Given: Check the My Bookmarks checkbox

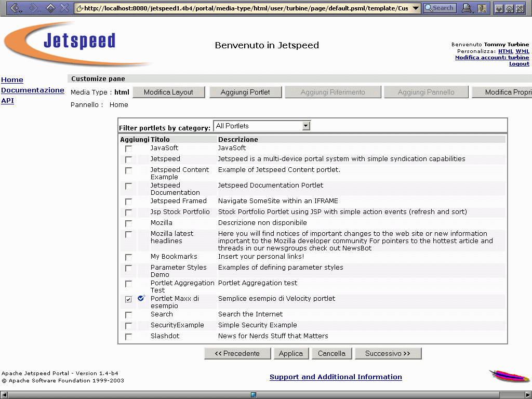Looking at the screenshot, I should 128,257.
